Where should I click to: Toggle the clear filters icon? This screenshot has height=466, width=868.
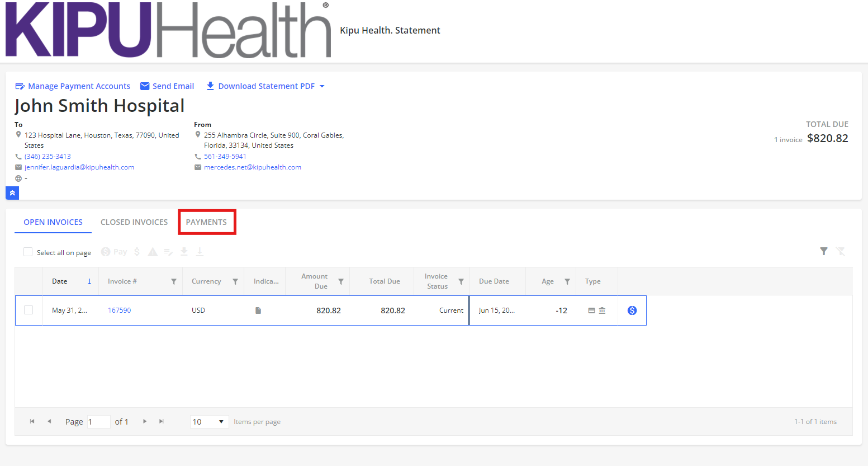841,252
